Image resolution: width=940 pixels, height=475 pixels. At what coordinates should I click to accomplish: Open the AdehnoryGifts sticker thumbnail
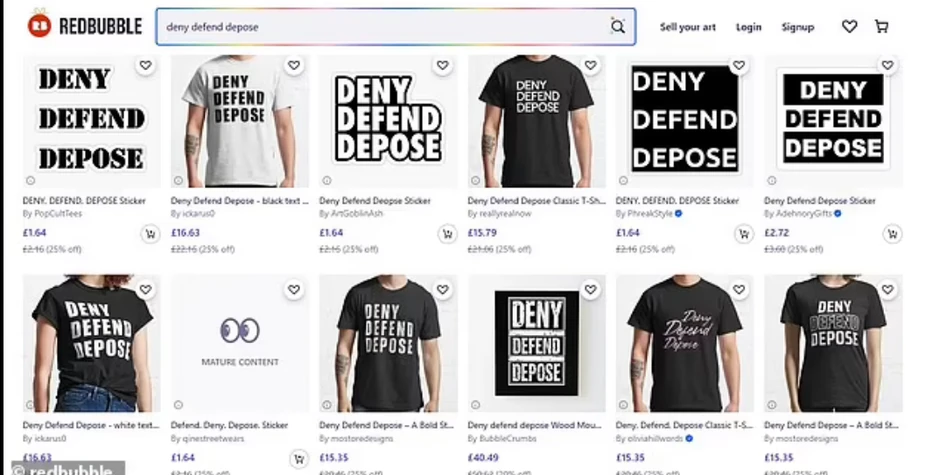(833, 120)
